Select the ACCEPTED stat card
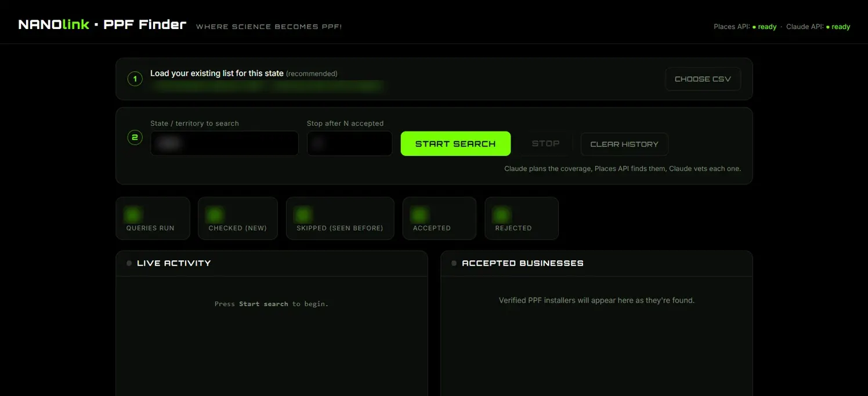The width and height of the screenshot is (868, 396). pyautogui.click(x=439, y=219)
